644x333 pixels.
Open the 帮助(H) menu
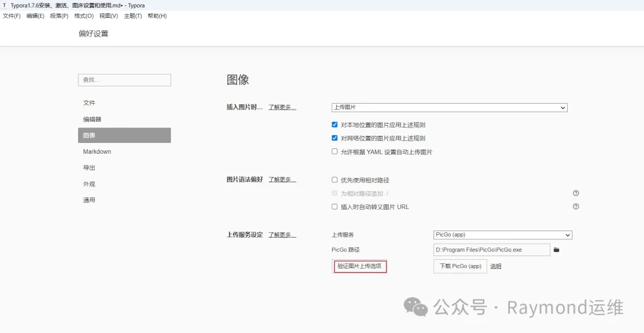157,16
